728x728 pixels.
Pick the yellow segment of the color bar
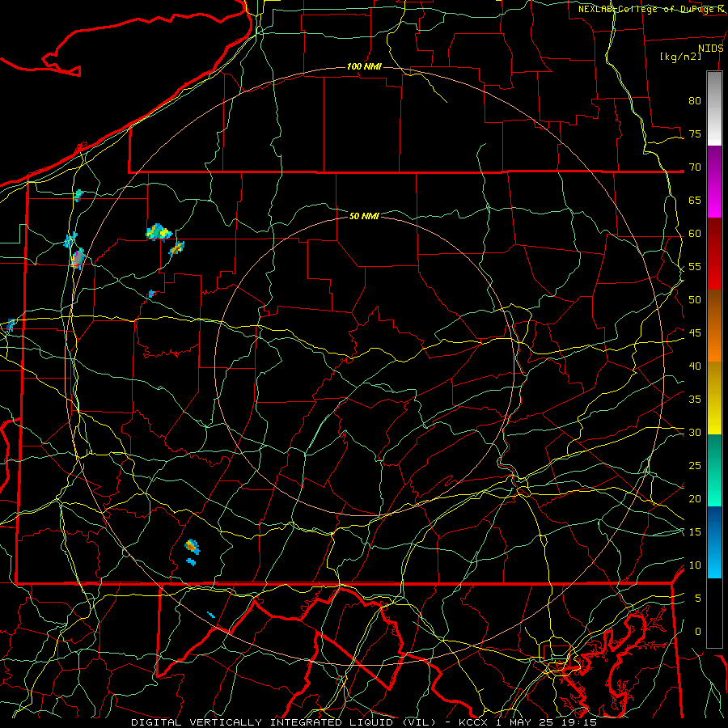[714, 398]
